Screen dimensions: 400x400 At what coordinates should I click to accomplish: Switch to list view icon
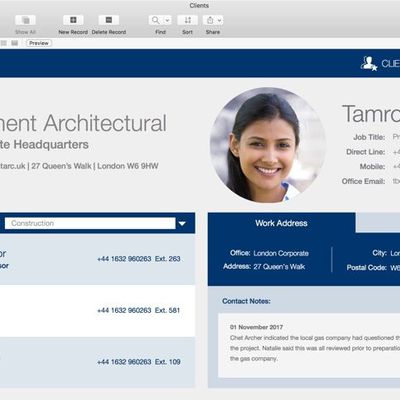tap(4, 43)
